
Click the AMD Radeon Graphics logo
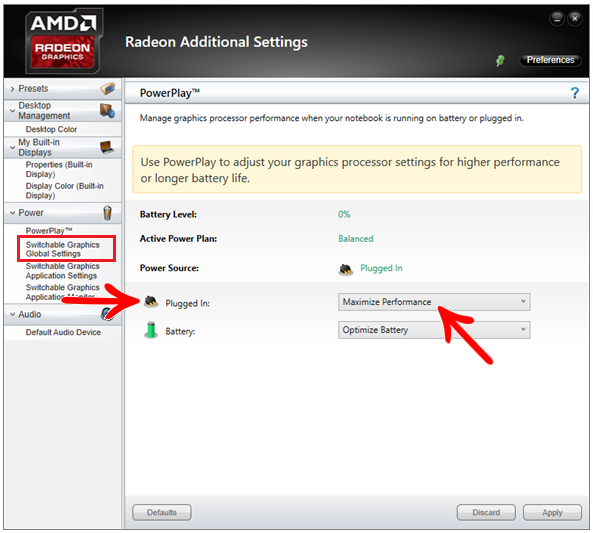(63, 41)
